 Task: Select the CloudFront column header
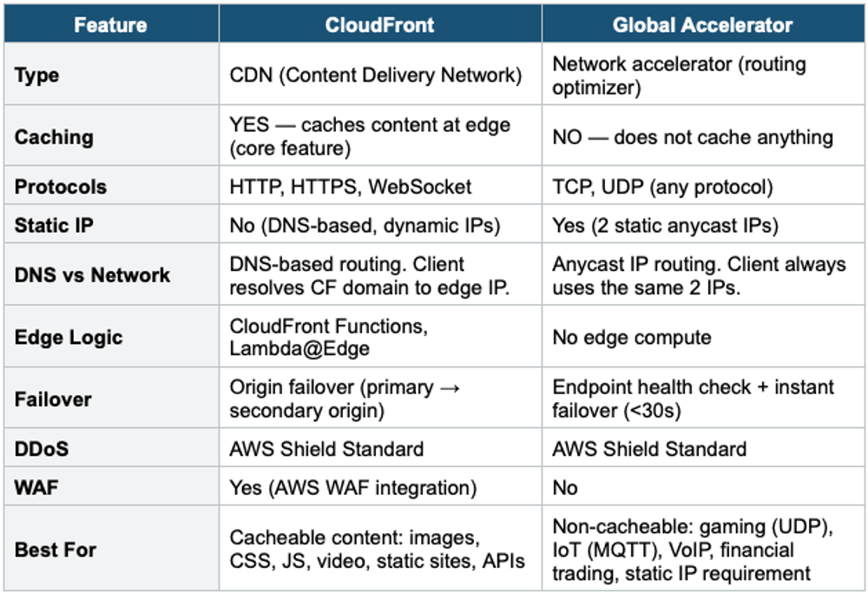pos(380,24)
